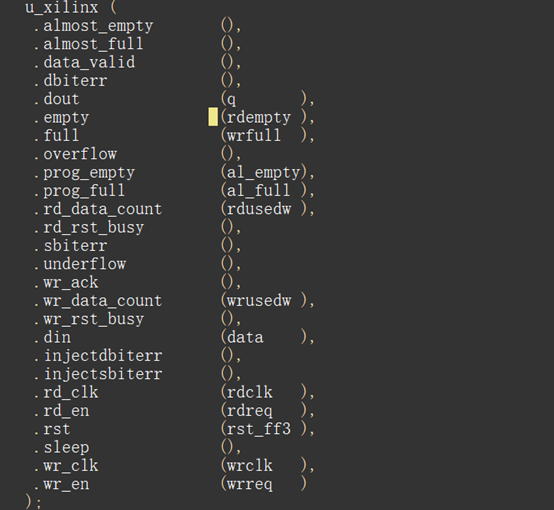Click the u_xilinx instance name
Viewport: 554px width, 510px height.
point(61,8)
